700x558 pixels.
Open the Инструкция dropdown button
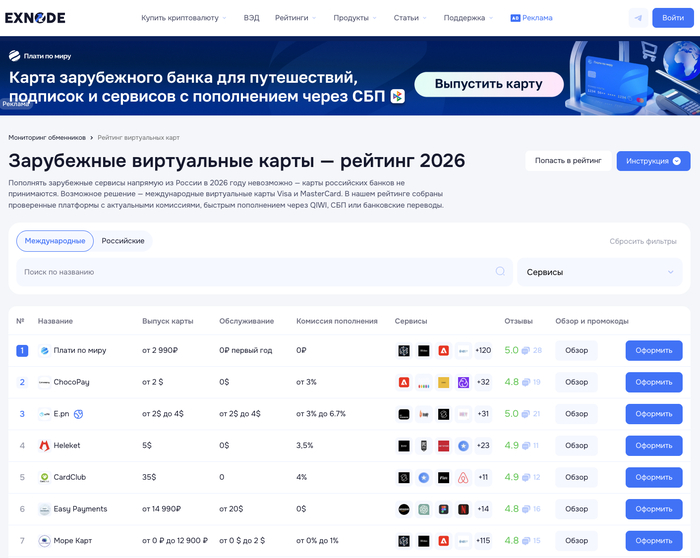point(653,161)
